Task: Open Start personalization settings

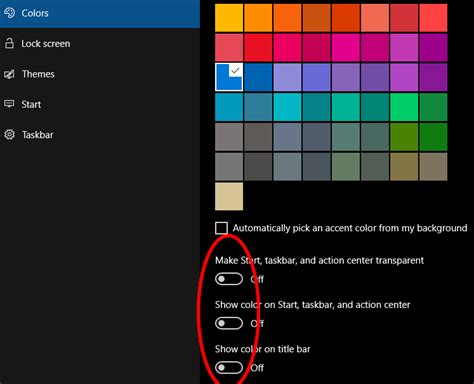Action: [100, 104]
